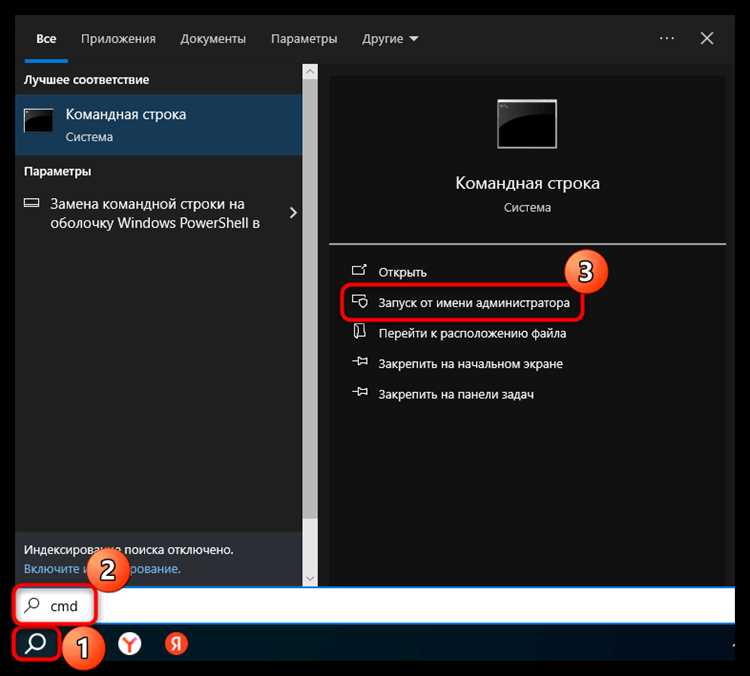Click the Открыть icon
The width and height of the screenshot is (750, 676).
[x=359, y=270]
